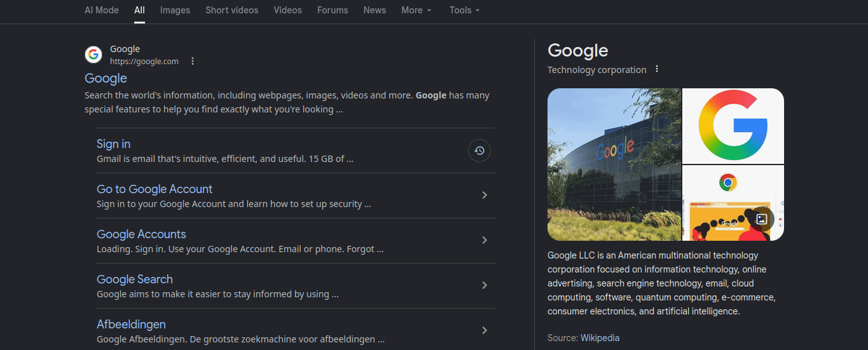Expand the More search filters dropdown

click(x=417, y=10)
